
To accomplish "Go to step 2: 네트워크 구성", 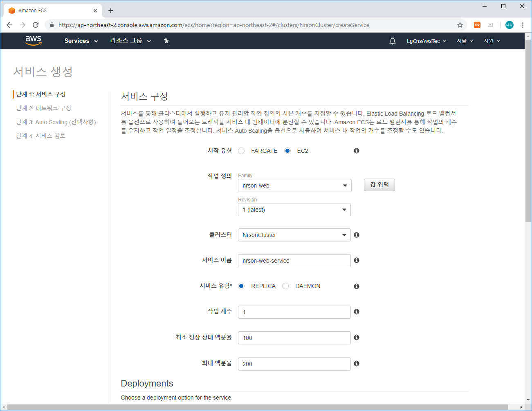I will tap(44, 108).
